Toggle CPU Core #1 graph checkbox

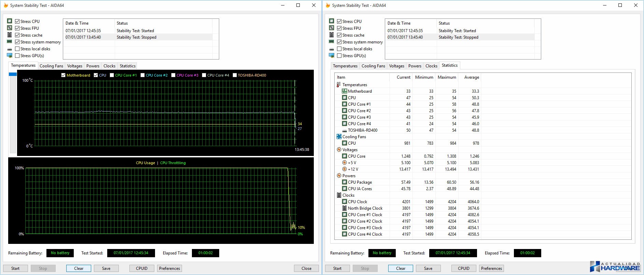pos(112,75)
